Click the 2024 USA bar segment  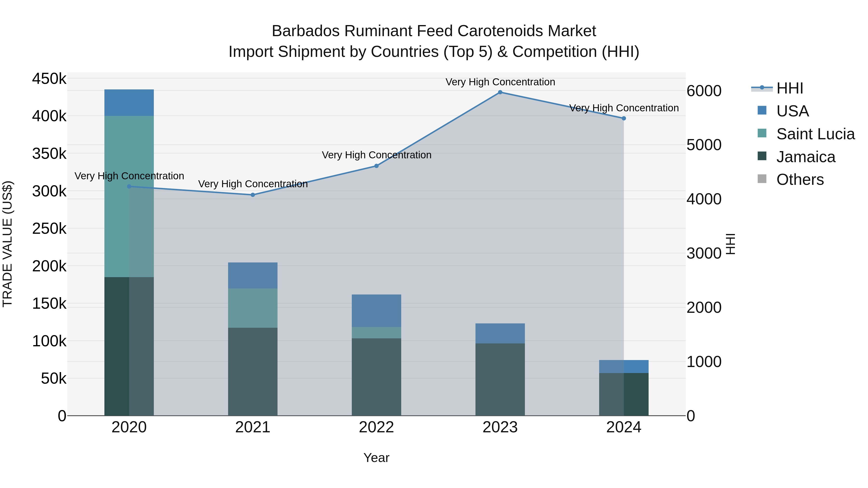pos(624,366)
